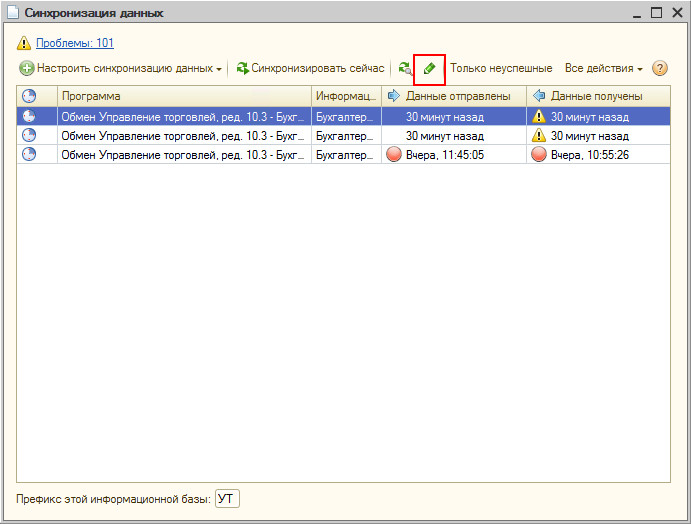The width and height of the screenshot is (691, 524).
Task: Click the Данные отправлены column header
Action: coord(454,96)
